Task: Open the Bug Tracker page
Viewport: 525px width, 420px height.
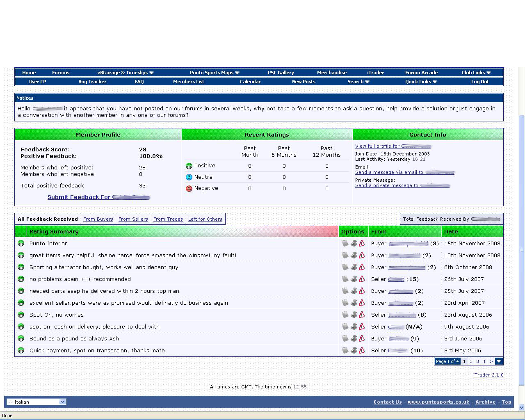Action: [92, 82]
